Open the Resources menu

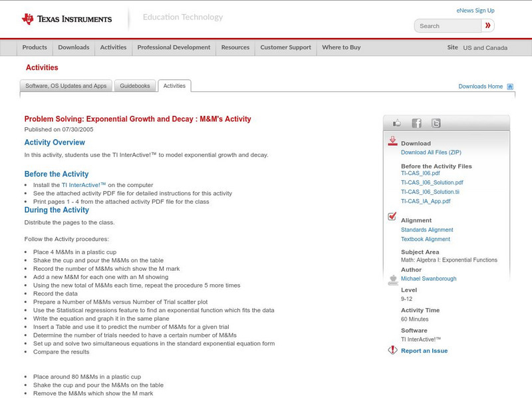tap(235, 47)
